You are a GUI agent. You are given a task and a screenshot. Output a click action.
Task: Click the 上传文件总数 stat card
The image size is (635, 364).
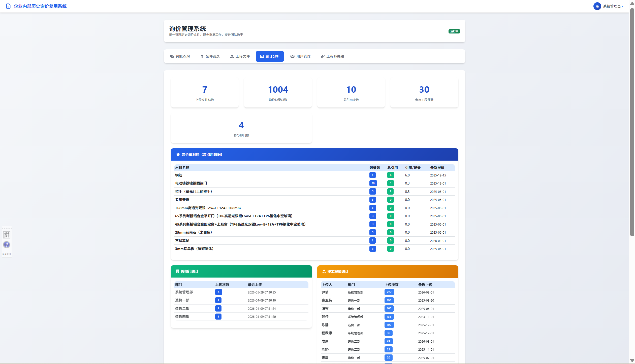[x=205, y=93]
